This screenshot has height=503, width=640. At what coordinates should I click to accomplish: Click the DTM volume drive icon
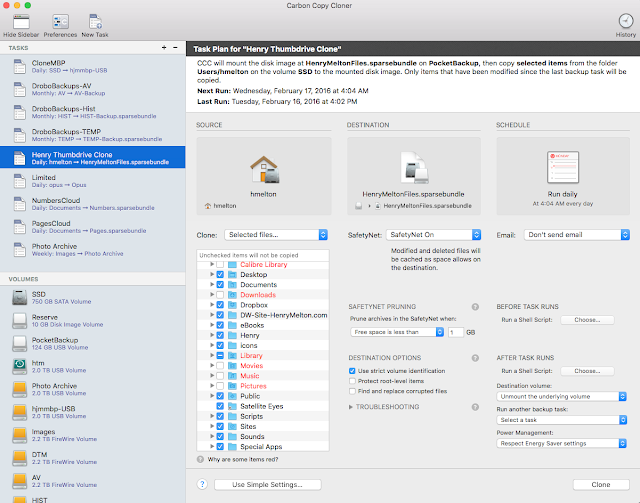pyautogui.click(x=20, y=458)
